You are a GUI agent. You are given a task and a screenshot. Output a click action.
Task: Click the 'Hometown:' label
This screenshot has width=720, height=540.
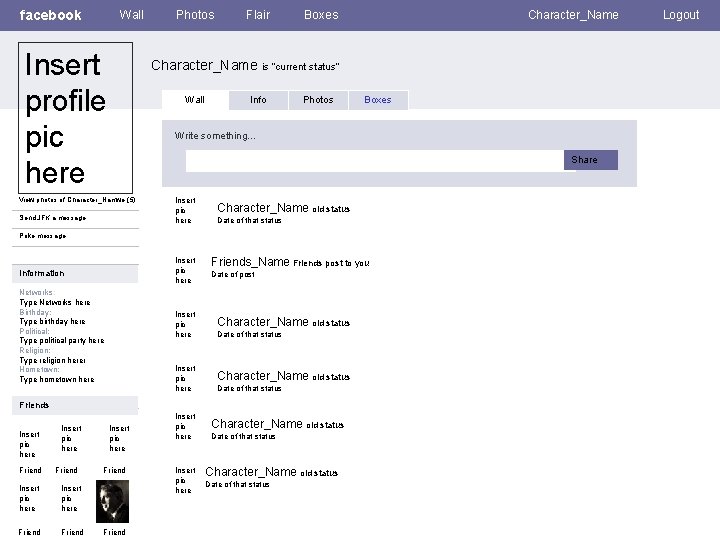tap(39, 369)
